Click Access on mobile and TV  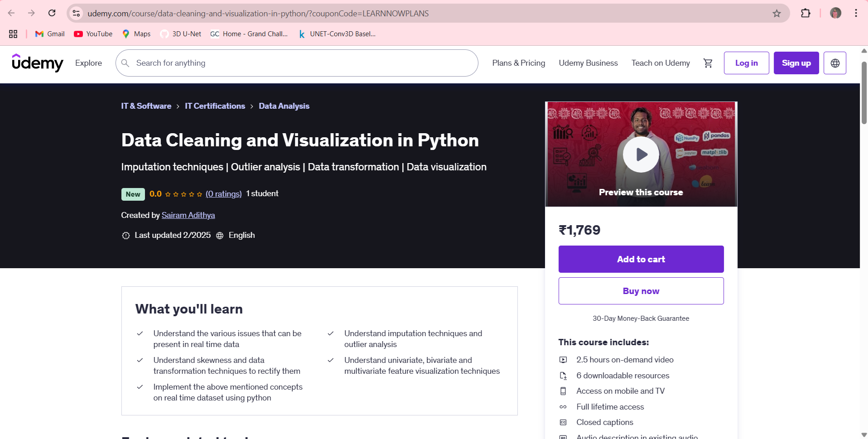coord(620,391)
